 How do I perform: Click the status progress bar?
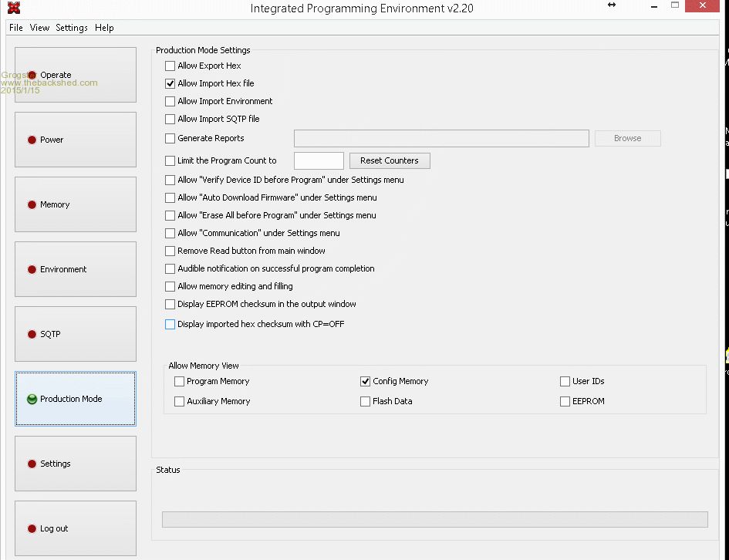click(x=434, y=520)
